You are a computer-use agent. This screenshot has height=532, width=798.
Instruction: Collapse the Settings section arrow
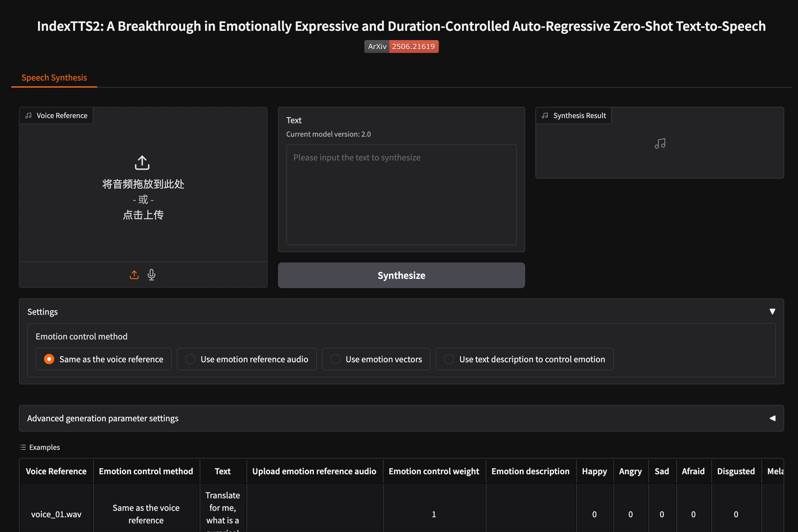(772, 312)
